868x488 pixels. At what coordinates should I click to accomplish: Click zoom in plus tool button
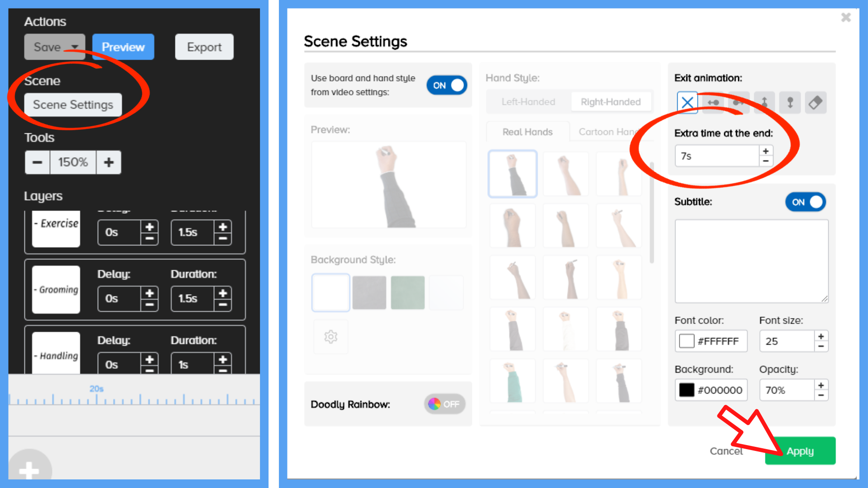[x=108, y=162]
